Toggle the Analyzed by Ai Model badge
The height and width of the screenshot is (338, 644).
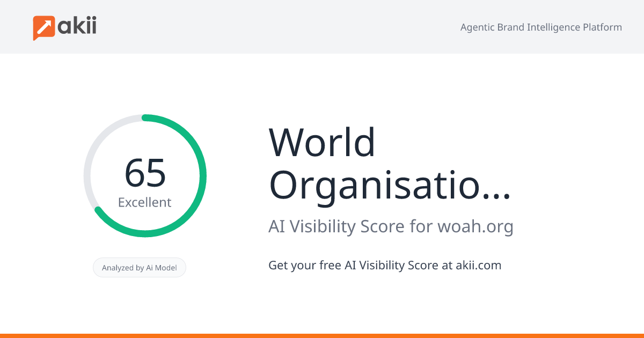[x=140, y=267]
